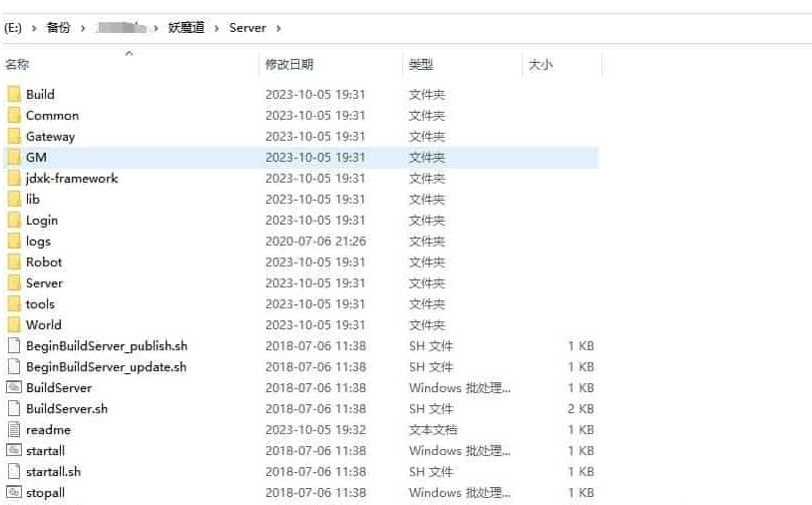Select the BeginBuildServer_update.sh file icon
The height and width of the screenshot is (505, 812).
click(x=15, y=366)
